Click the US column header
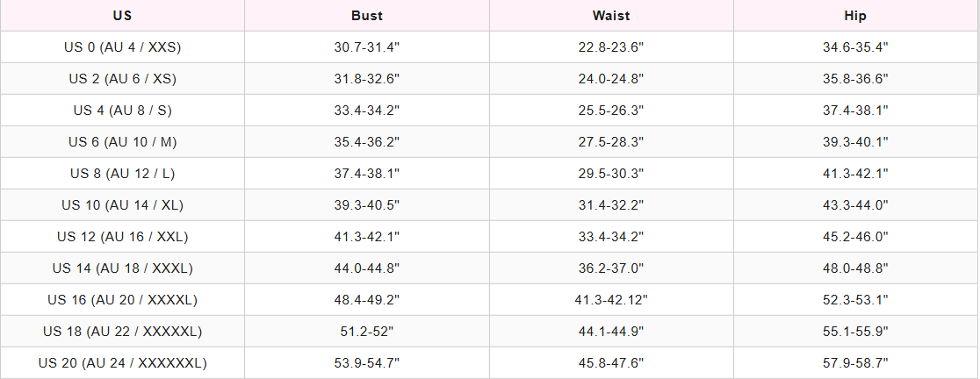980x379 pixels. coord(122,16)
